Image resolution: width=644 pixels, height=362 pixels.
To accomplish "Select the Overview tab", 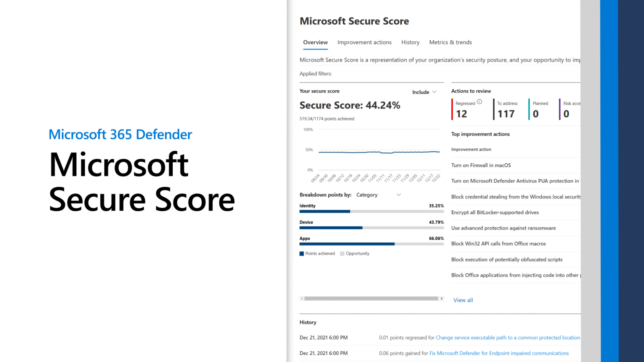I will point(315,42).
